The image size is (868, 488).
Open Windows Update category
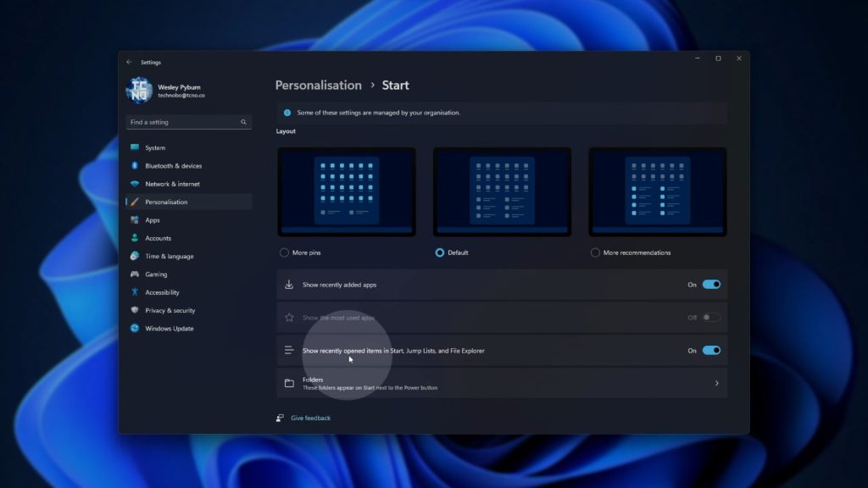pyautogui.click(x=189, y=329)
